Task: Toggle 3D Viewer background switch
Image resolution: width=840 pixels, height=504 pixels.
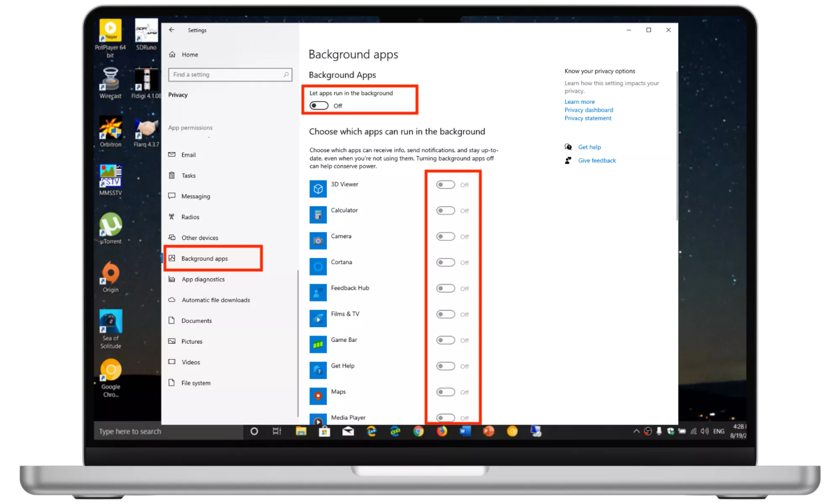Action: (x=445, y=185)
